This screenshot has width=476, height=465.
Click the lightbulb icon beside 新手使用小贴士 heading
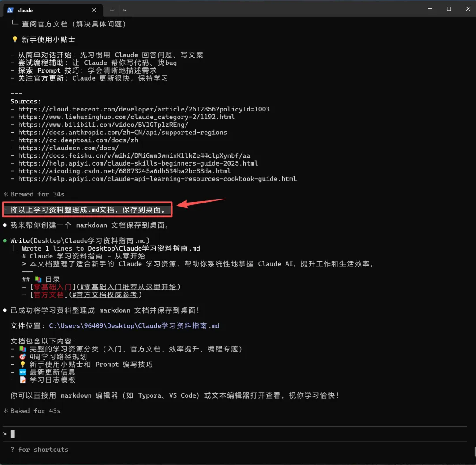(15, 40)
